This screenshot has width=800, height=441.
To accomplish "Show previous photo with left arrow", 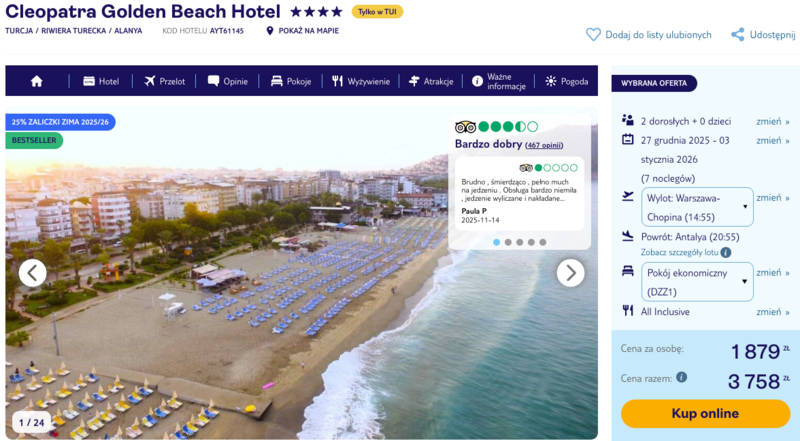I will tap(32, 272).
